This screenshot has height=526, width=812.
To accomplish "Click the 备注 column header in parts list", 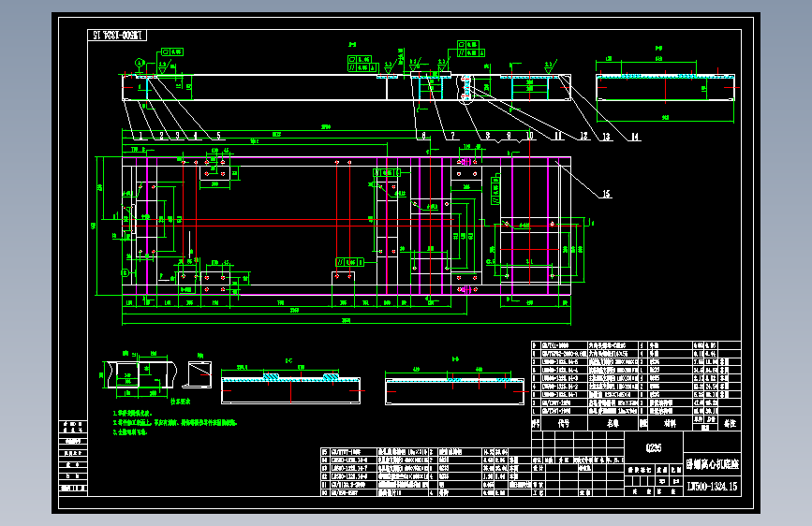I will [x=731, y=423].
